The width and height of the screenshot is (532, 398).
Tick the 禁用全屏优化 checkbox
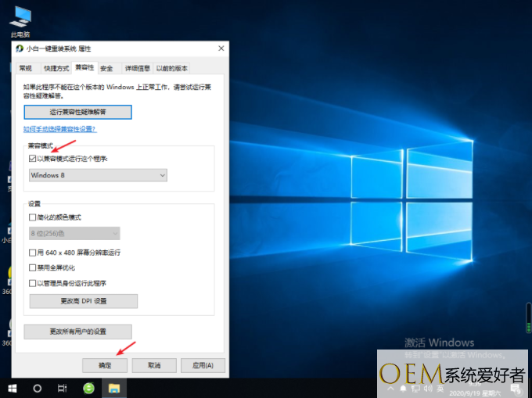(32, 267)
